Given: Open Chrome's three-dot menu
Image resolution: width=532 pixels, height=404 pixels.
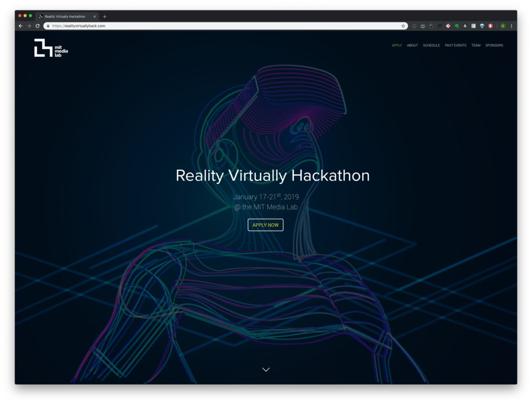Looking at the screenshot, I should (x=511, y=26).
